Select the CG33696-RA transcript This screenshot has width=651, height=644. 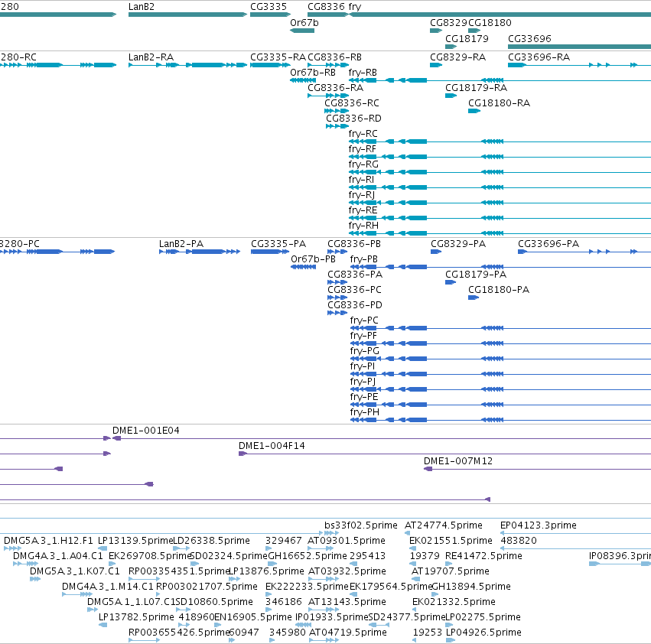(x=579, y=65)
